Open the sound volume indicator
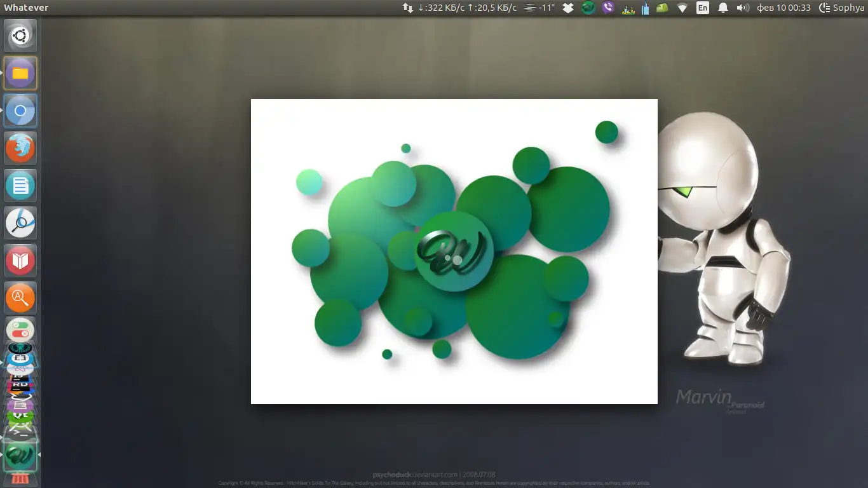Viewport: 868px width, 488px height. [742, 8]
